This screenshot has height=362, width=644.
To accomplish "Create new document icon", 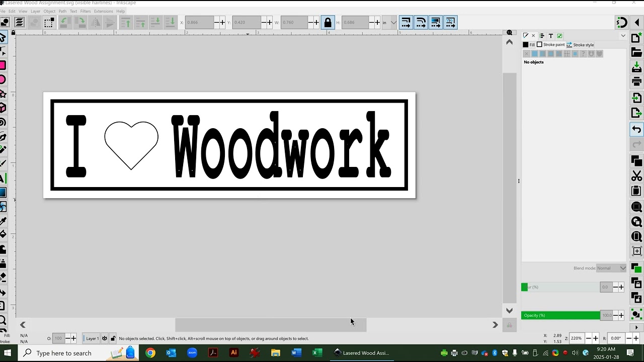I will tap(636, 38).
